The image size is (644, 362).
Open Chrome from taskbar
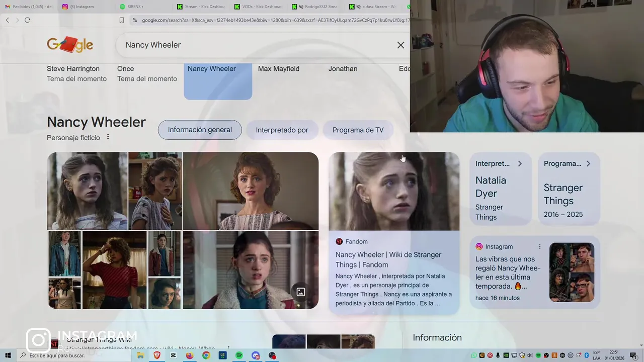206,355
